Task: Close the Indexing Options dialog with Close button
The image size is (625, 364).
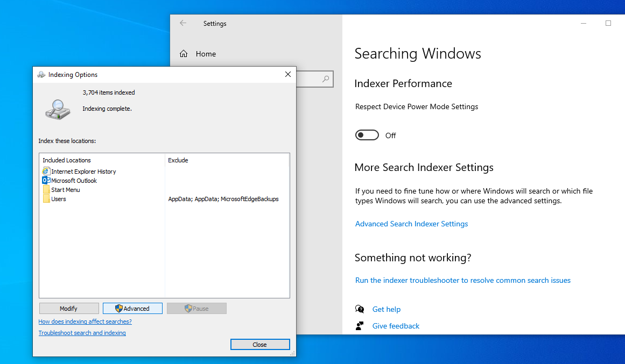Action: (x=260, y=345)
